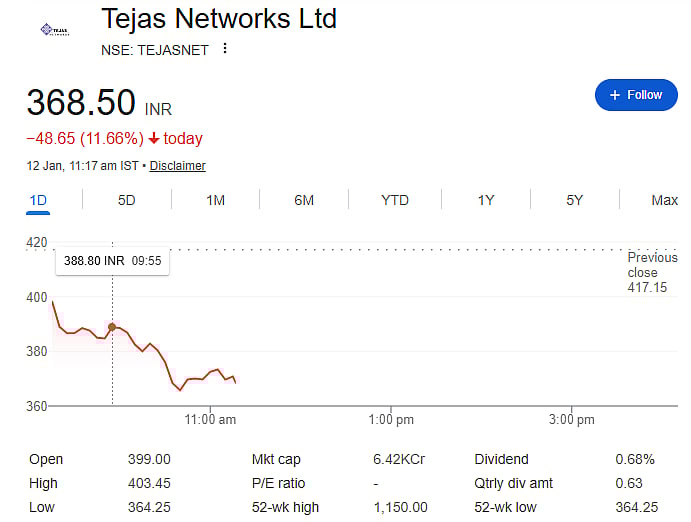Click the Mkt cap value 6.42KCr

399,459
